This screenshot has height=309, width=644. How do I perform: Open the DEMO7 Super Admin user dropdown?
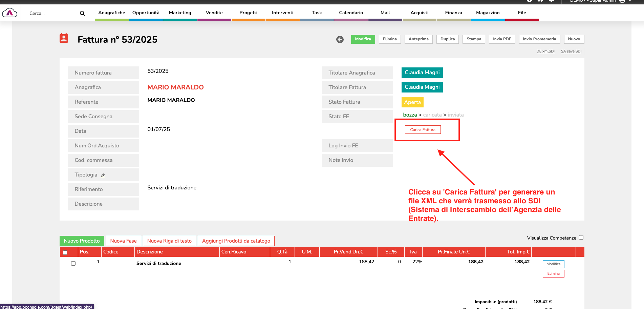tap(600, 1)
